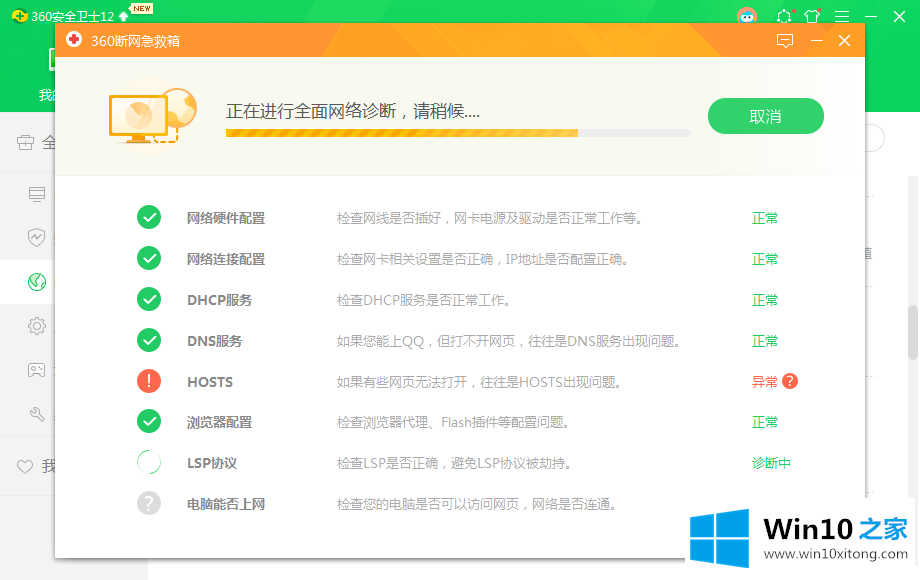This screenshot has width=920, height=580.
Task: Click the heading 正在进行全面网络诊断
Action: pyautogui.click(x=353, y=110)
